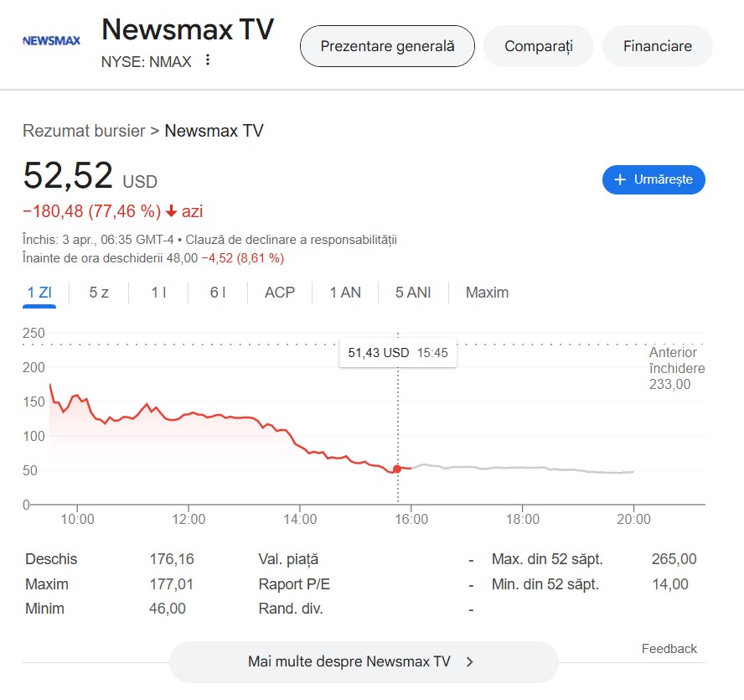Open the three-dot options menu beside NYSE: NMAX
Screen dimensions: 744x700
207,60
